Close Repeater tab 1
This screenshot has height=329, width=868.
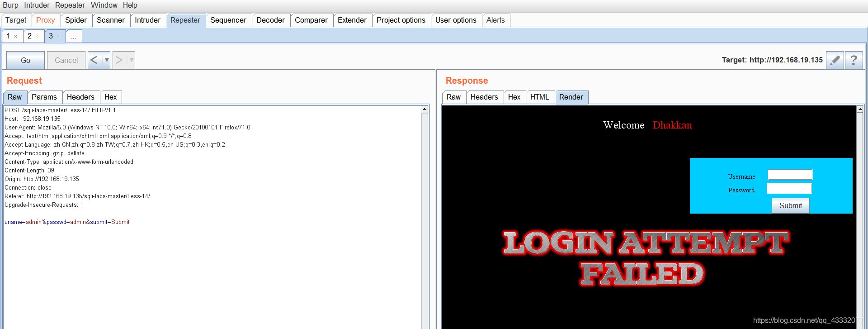(16, 37)
